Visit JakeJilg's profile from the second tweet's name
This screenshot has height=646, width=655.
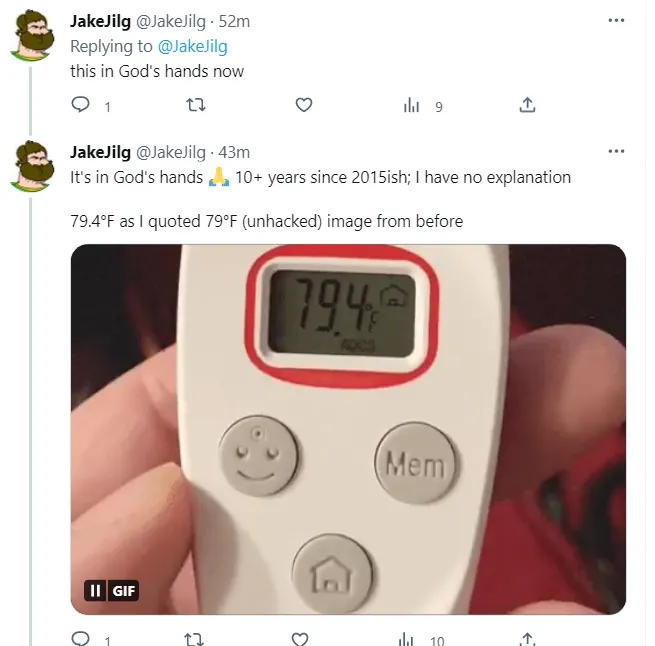tap(100, 152)
